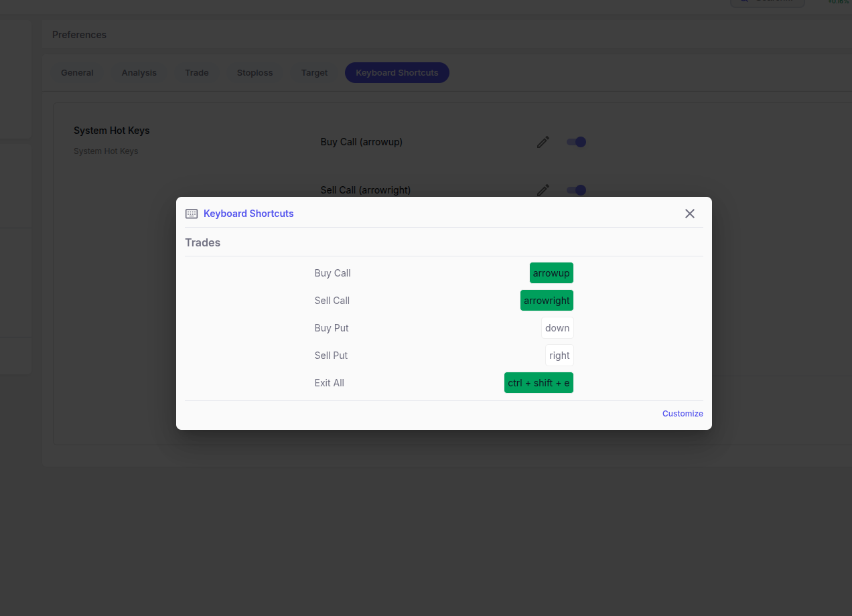The height and width of the screenshot is (616, 852).
Task: Toggle the Sell Call (arrowright) switch
Action: point(576,190)
